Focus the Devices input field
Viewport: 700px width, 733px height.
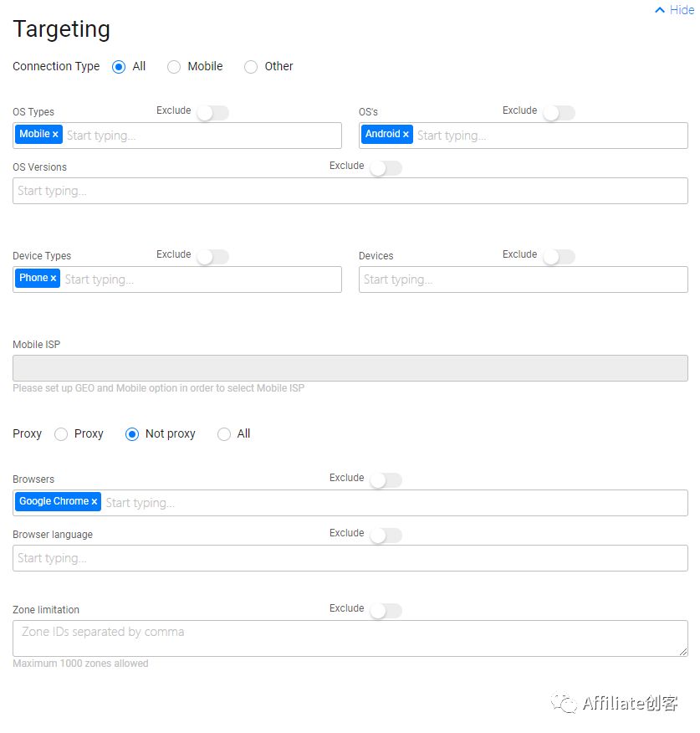coord(524,279)
